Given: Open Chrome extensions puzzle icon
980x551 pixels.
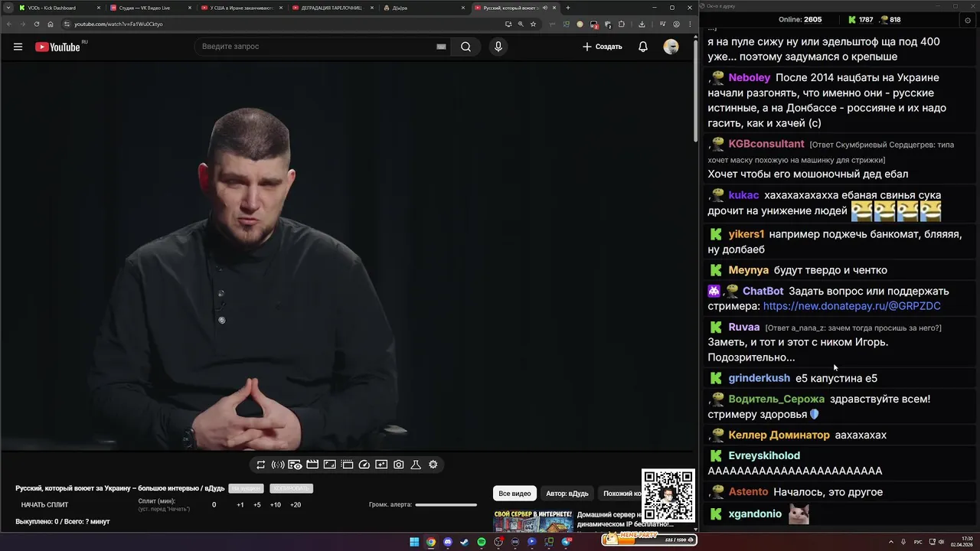Looking at the screenshot, I should (622, 24).
